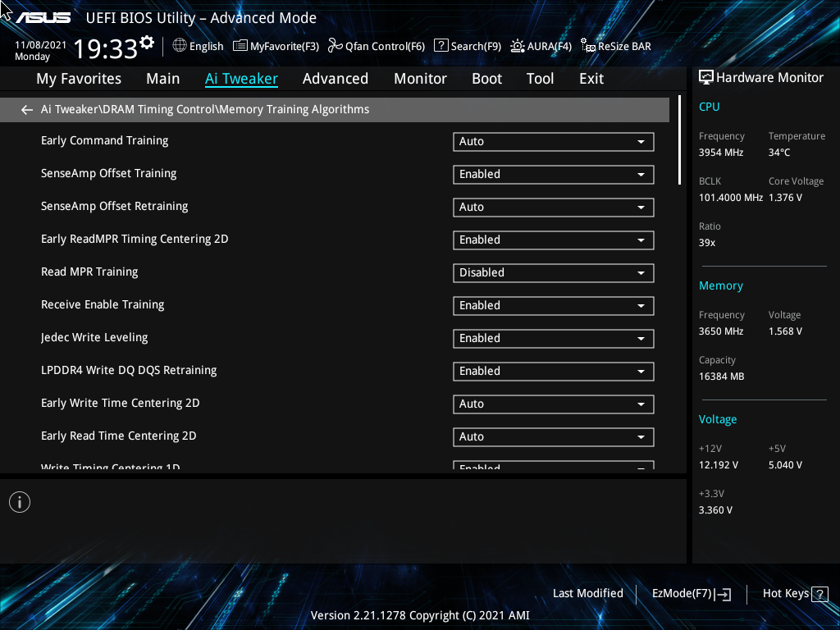Click the info circle icon in help panel
The width and height of the screenshot is (840, 630).
click(x=20, y=503)
